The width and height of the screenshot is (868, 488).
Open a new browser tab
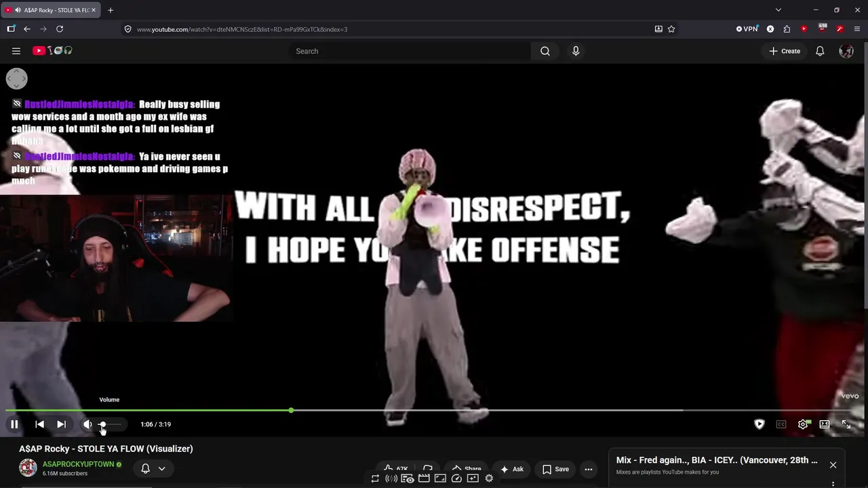point(111,10)
